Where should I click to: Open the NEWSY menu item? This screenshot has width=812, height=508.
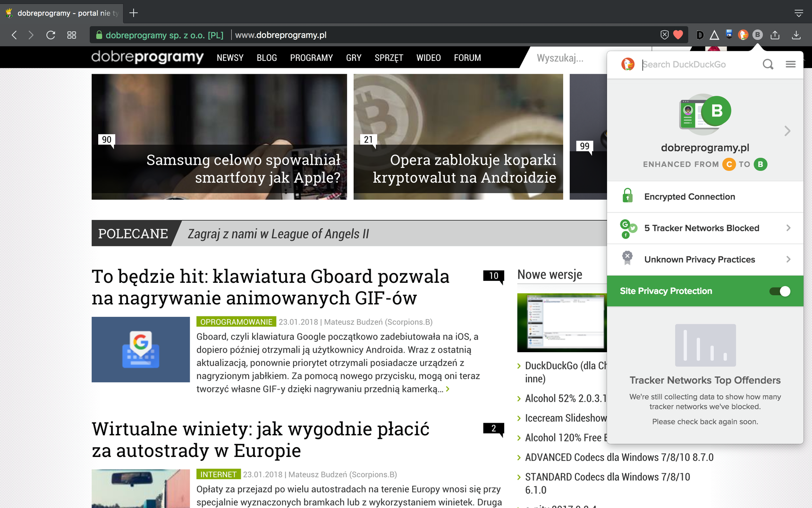click(x=230, y=58)
